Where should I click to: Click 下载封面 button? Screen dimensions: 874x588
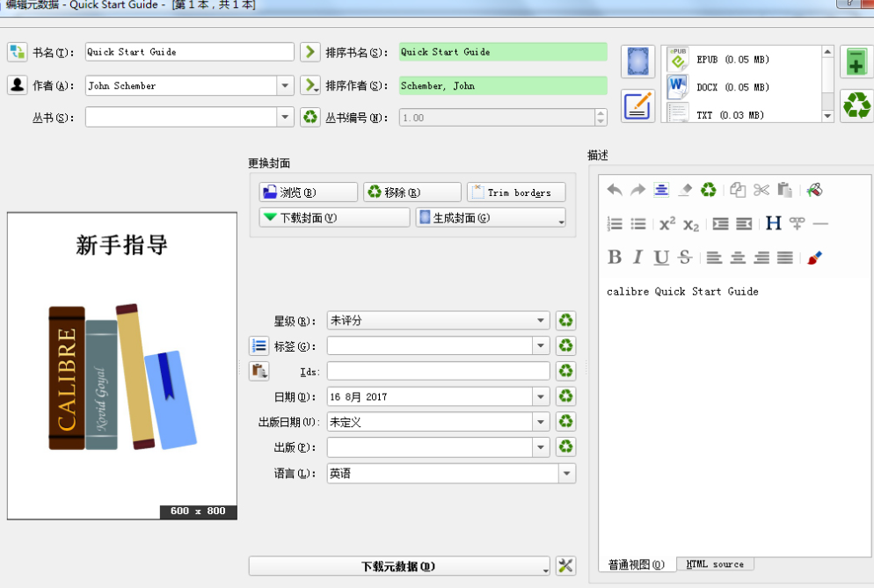pyautogui.click(x=334, y=217)
